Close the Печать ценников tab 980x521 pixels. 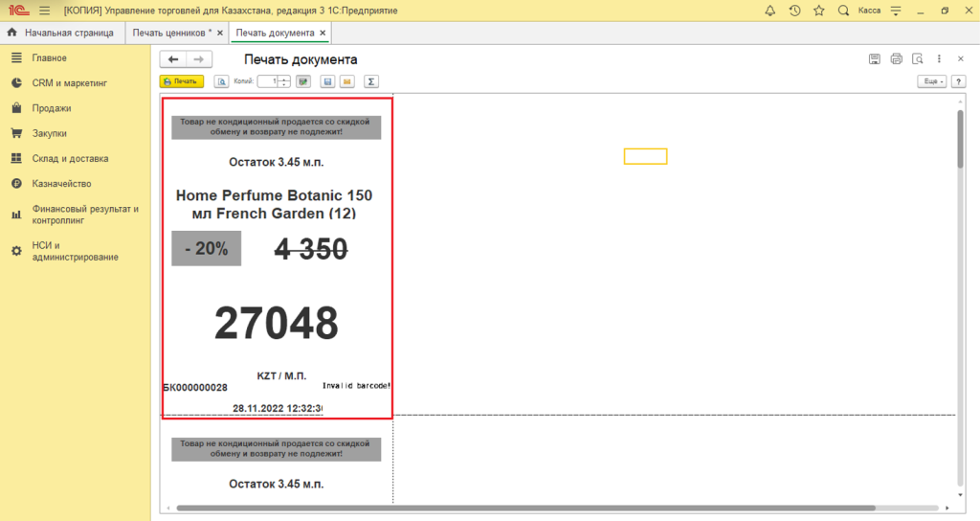tap(220, 33)
